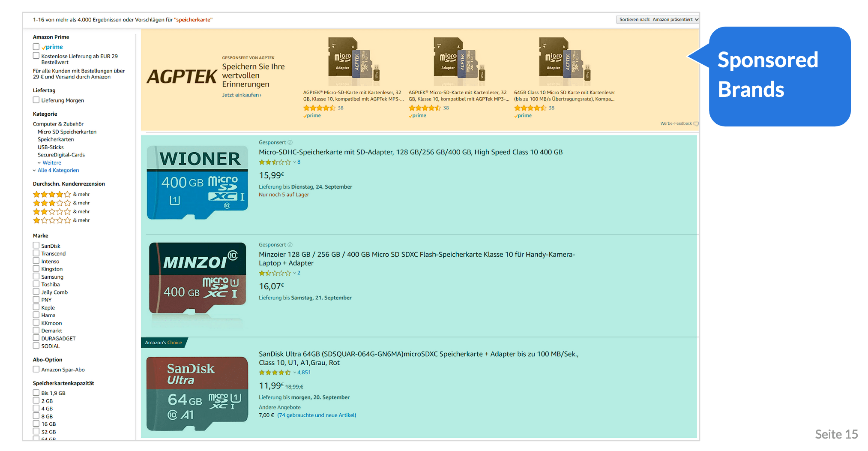Tick the Prime checkbox

36,47
